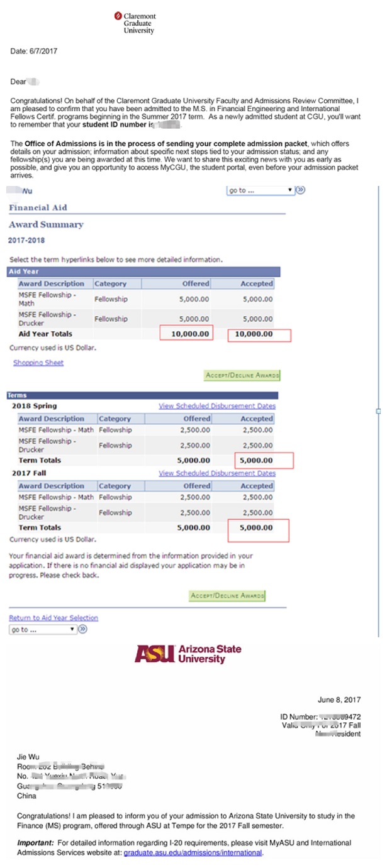The width and height of the screenshot is (387, 868).
Task: Click the 2017 Fall Accepted term total 5,000.00
Action: pyautogui.click(x=257, y=527)
